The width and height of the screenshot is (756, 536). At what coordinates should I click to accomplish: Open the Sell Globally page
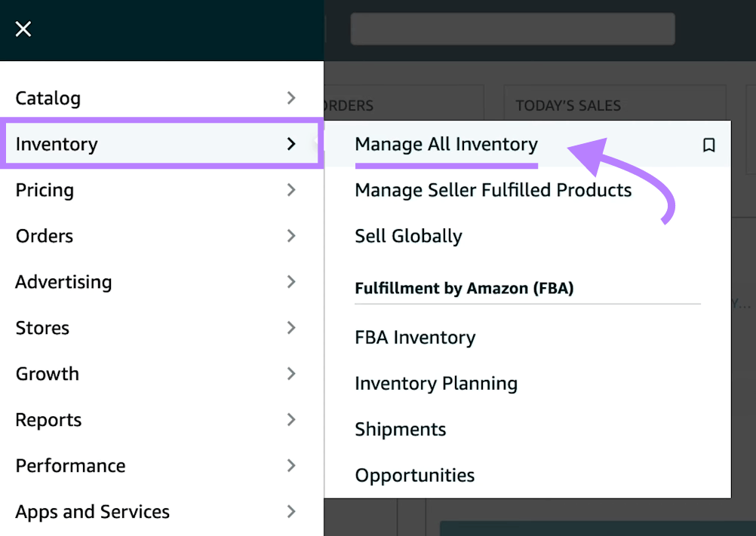pos(408,236)
